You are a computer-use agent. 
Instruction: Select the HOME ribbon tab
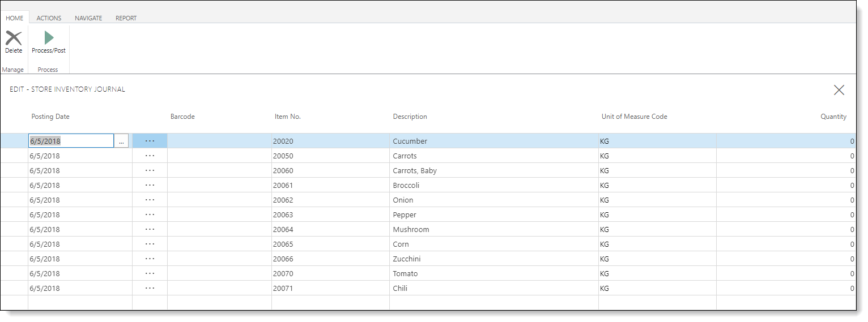pyautogui.click(x=15, y=18)
